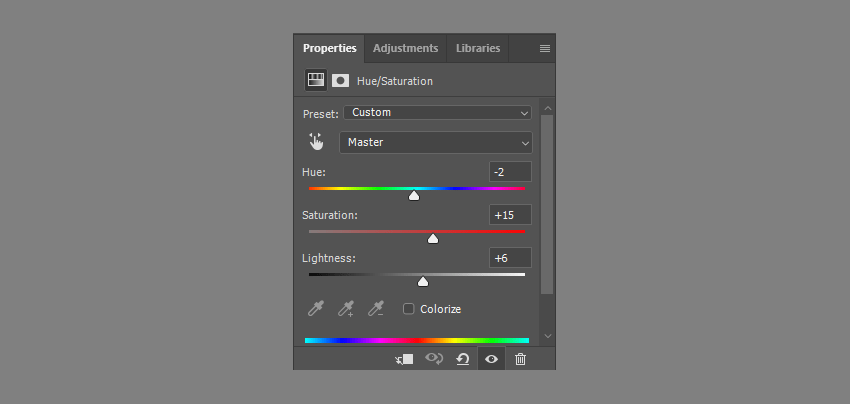Open the Properties panel flyout menu
Image resolution: width=850 pixels, height=404 pixels.
(544, 48)
